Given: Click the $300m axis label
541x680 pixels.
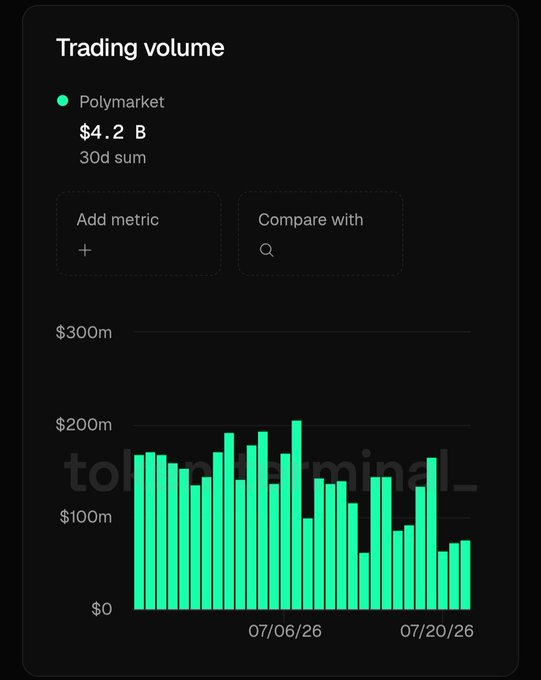Looking at the screenshot, I should 84,333.
